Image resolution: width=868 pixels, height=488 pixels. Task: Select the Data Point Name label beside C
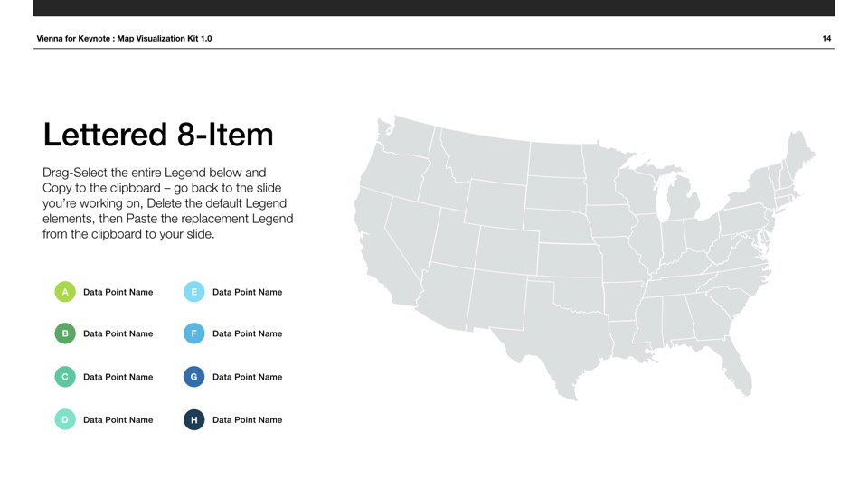click(118, 377)
